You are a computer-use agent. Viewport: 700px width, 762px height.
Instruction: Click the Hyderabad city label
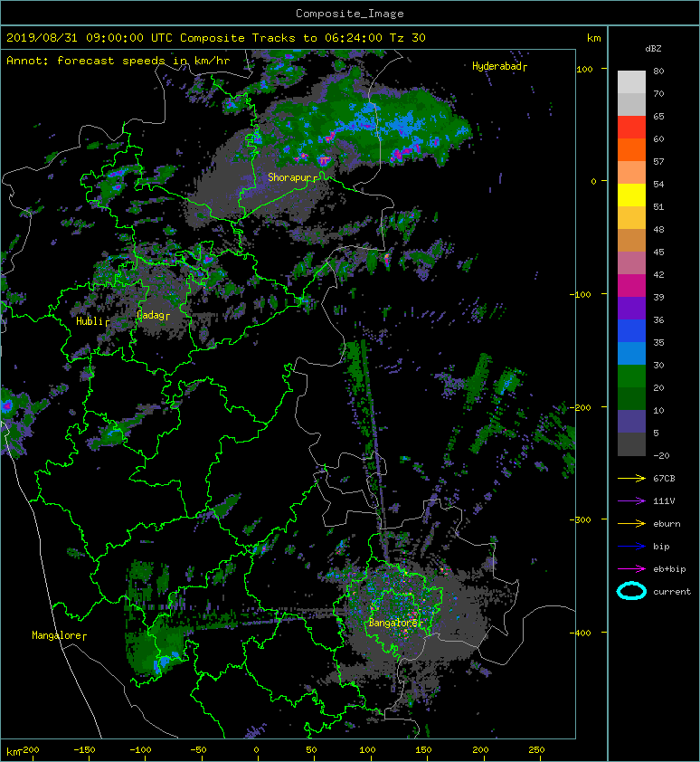[499, 66]
